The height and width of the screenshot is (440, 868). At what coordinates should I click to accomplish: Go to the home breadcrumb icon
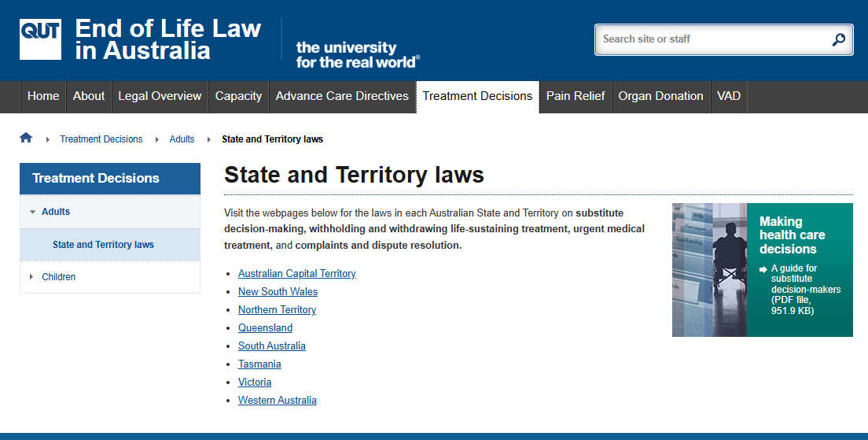[x=26, y=138]
